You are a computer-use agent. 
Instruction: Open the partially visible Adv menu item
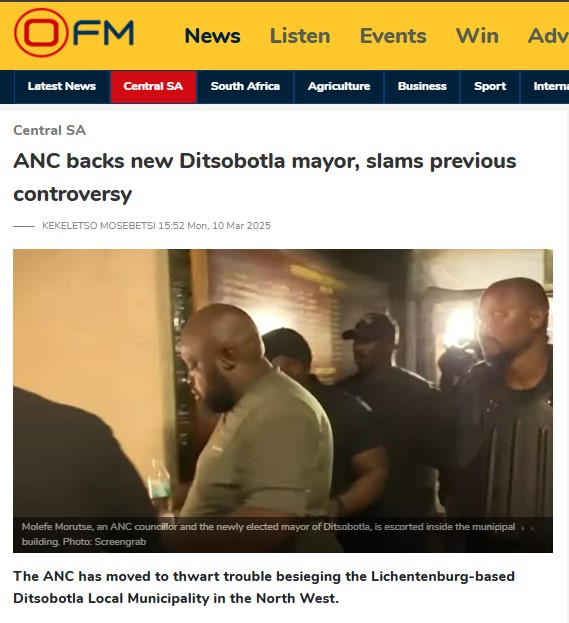click(x=548, y=36)
